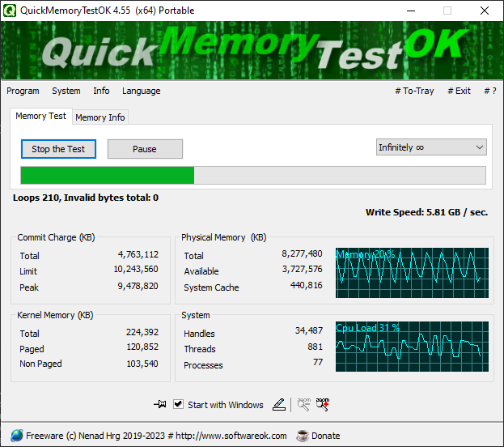504x447 pixels.
Task: Click the Commit Charge total value 4,763,112
Action: pyautogui.click(x=138, y=254)
